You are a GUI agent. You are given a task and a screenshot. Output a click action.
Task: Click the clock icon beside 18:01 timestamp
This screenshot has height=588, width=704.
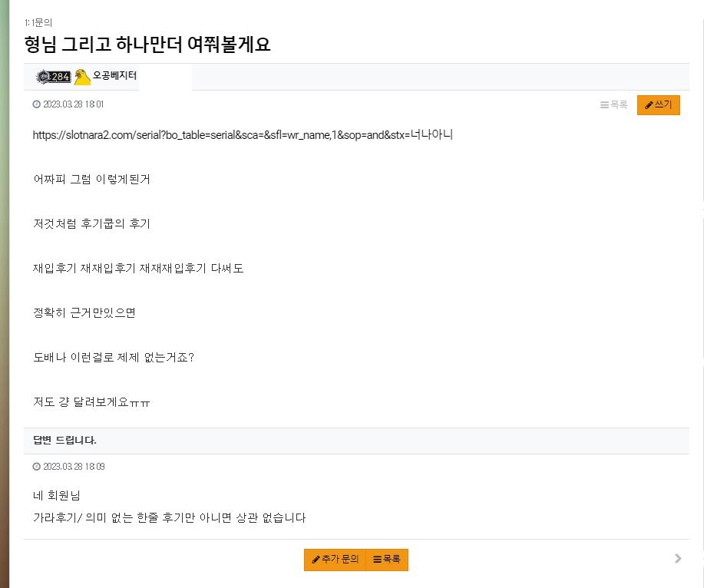coord(36,104)
